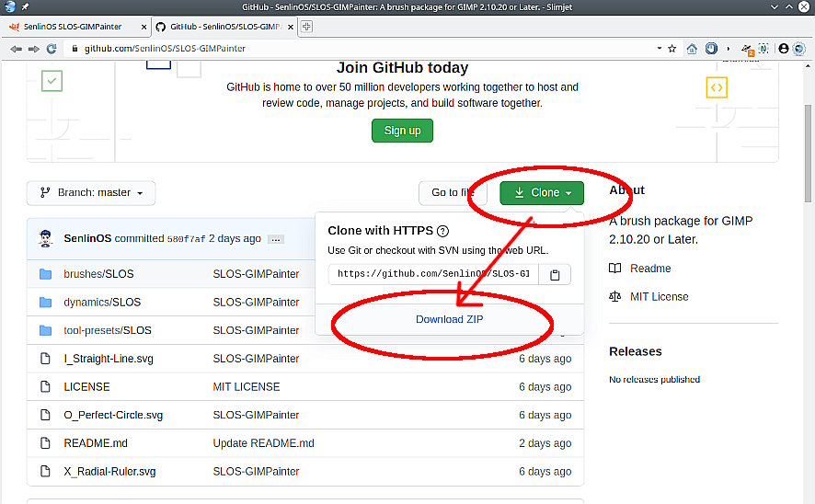This screenshot has width=815, height=504.
Task: Open the README.md file link
Action: 96,443
